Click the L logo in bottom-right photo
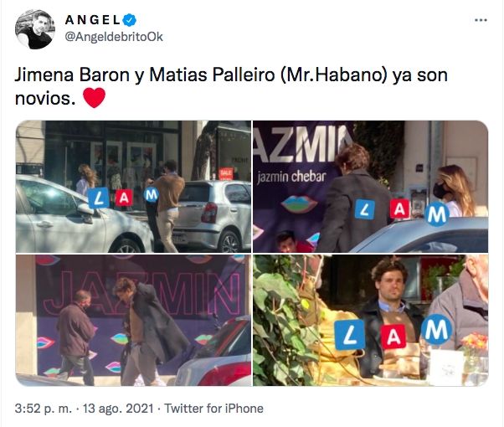Screen dimensions: 504x427 (x=350, y=335)
